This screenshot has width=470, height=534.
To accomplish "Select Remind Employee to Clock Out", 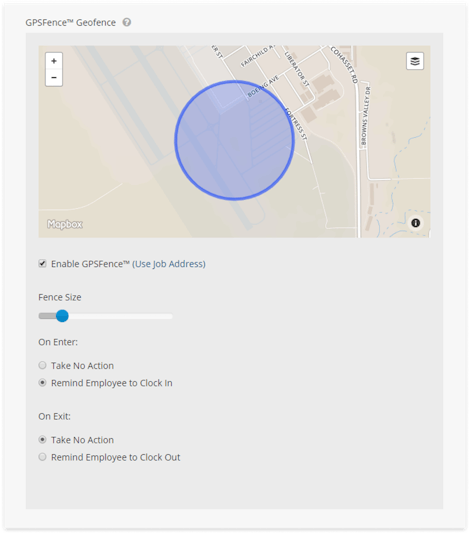I will (42, 457).
